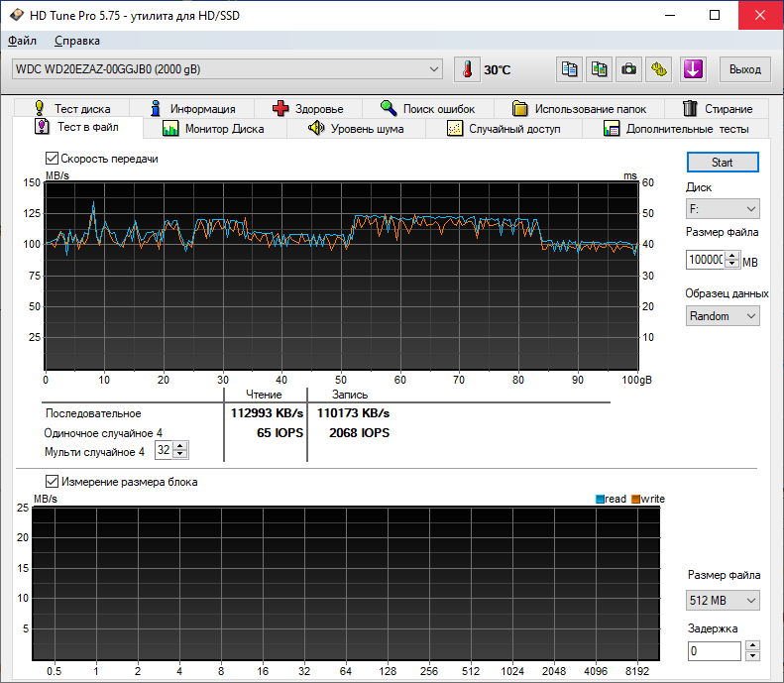This screenshot has height=683, width=784.
Task: Decrease Задержка value with down arrow
Action: (752, 655)
